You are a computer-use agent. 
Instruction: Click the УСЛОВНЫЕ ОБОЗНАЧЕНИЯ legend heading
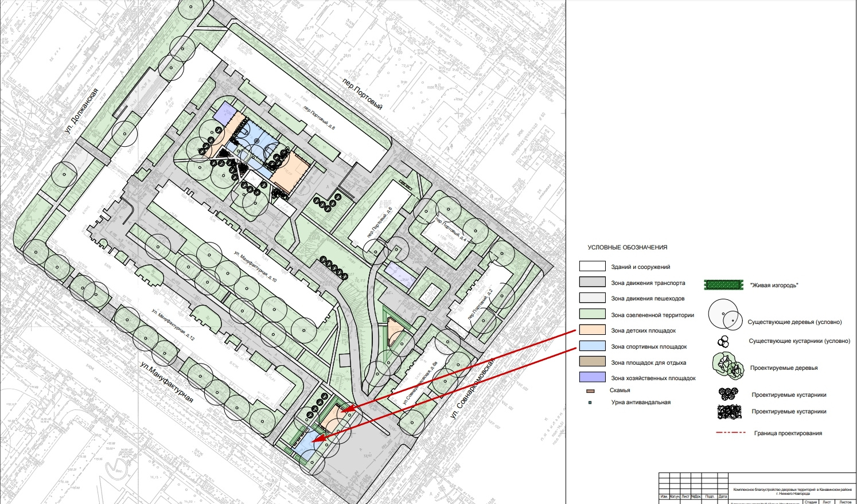pyautogui.click(x=628, y=248)
